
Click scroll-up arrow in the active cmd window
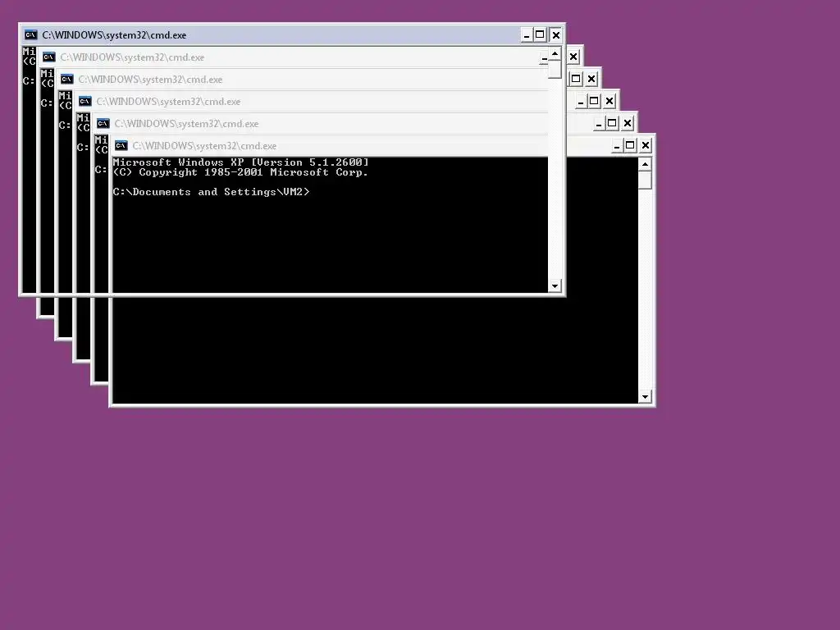pos(555,53)
